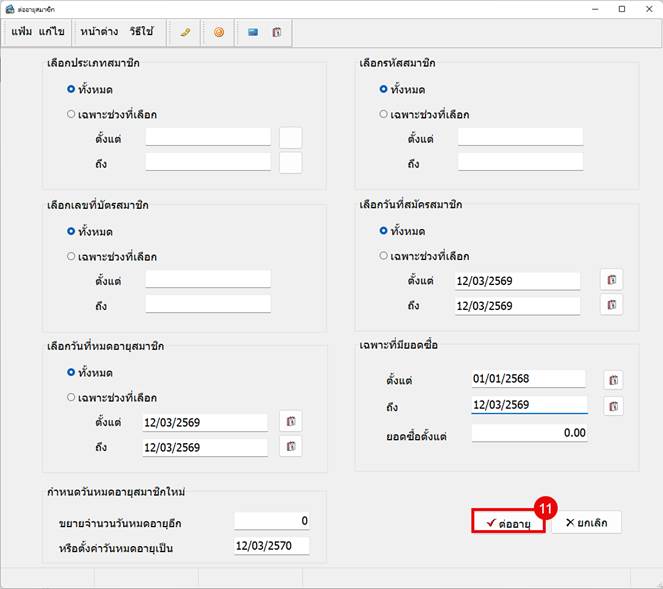This screenshot has width=663, height=589.
Task: Click the ยกเลิก cancel button
Action: [586, 523]
